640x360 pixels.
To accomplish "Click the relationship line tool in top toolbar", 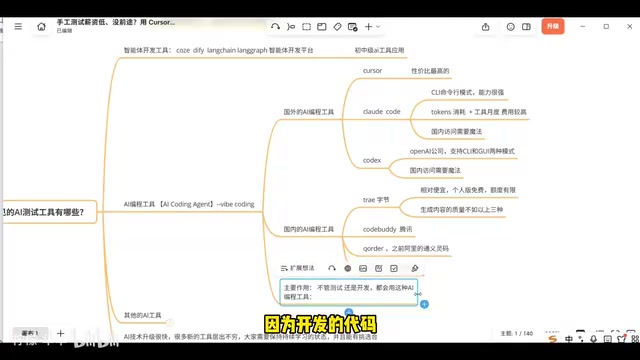I will point(275,27).
